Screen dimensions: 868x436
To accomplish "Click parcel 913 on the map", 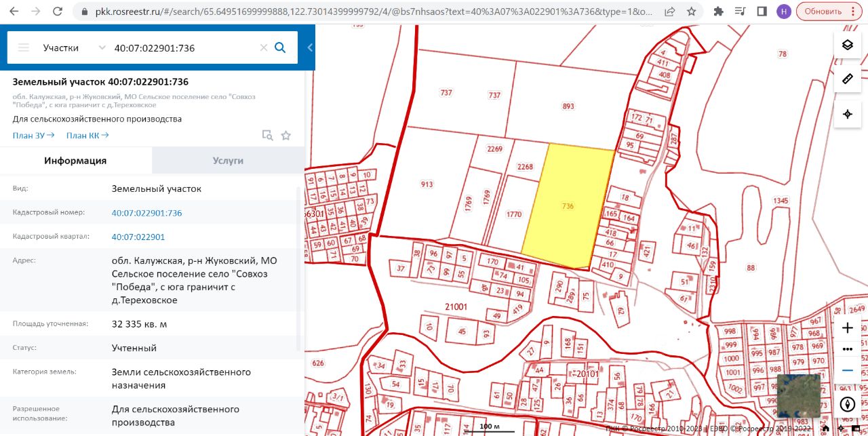I will click(427, 184).
